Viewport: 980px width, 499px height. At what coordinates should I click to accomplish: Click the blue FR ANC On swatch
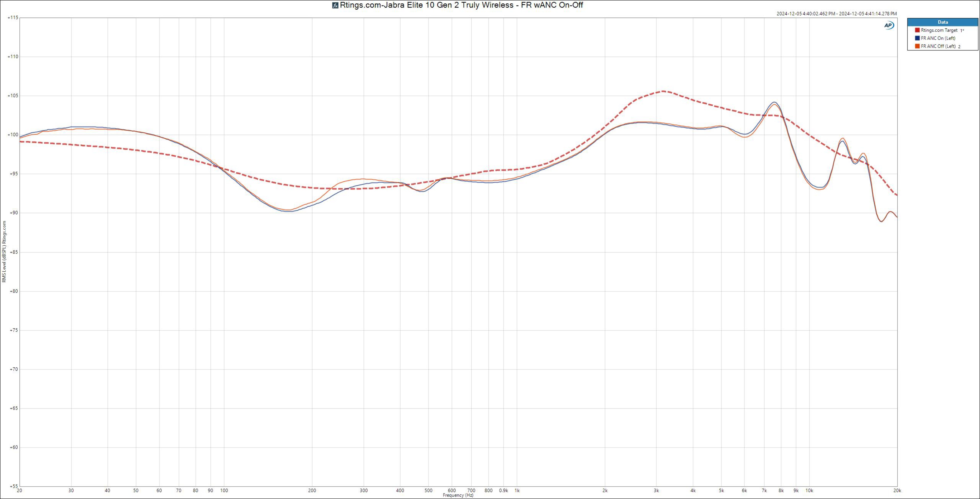tap(917, 38)
